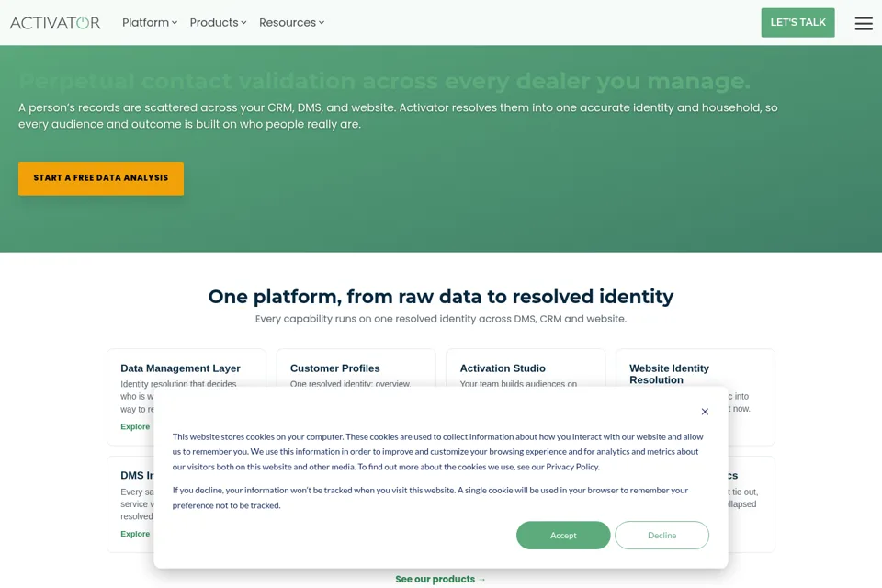Close the cookie banner with X
This screenshot has width=882, height=588.
pos(705,412)
